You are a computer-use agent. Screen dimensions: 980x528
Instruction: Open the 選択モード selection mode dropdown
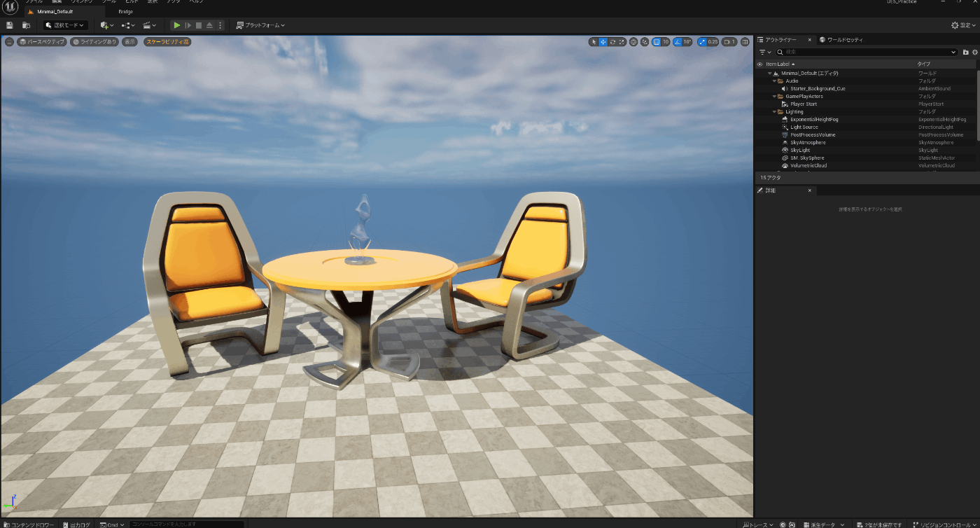pos(65,25)
